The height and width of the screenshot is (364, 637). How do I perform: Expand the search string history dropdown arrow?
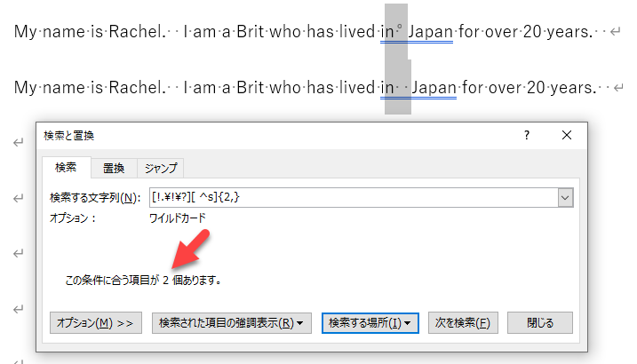564,198
